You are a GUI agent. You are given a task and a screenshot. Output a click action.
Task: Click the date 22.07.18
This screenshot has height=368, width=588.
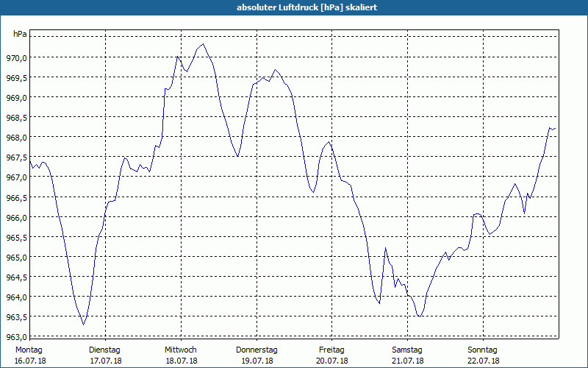tap(484, 361)
